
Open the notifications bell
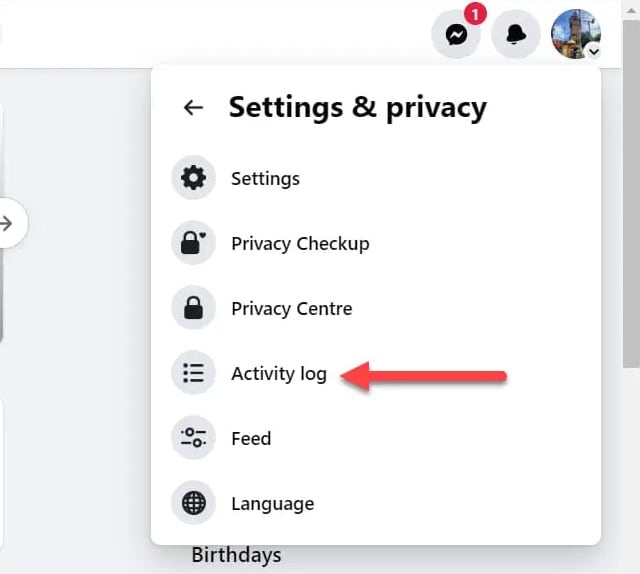pos(516,34)
